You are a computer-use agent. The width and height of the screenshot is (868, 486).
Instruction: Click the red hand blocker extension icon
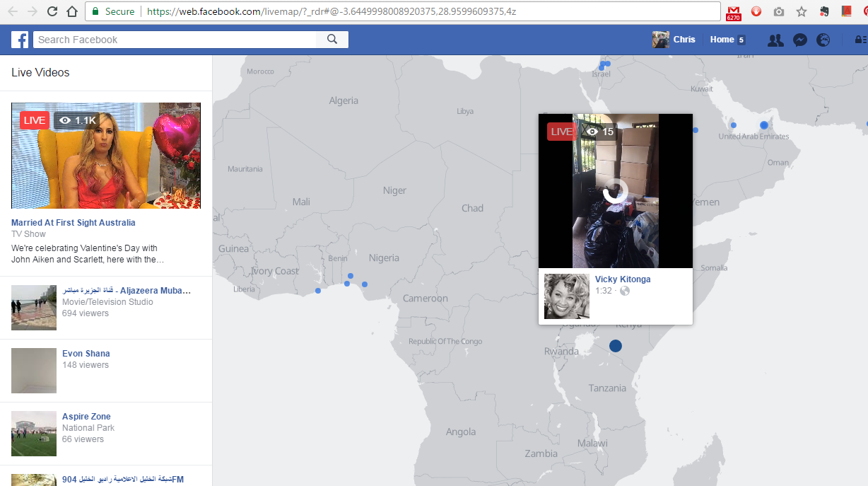pyautogui.click(x=756, y=11)
